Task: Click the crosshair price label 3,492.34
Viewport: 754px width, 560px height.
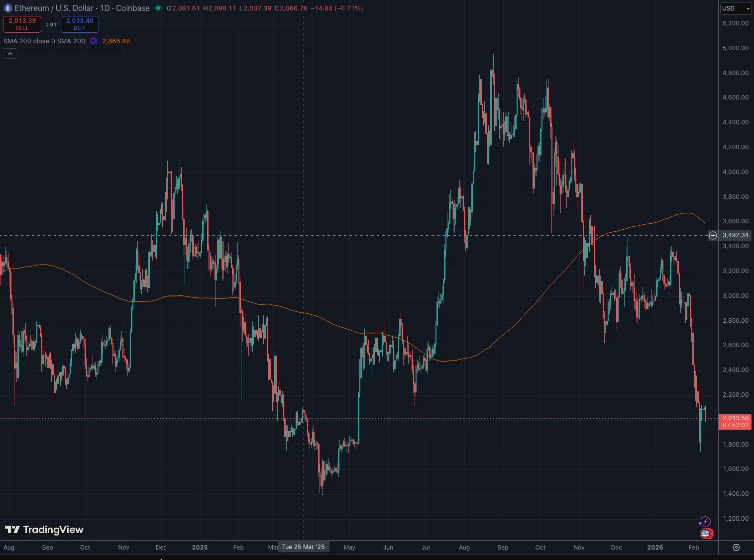Action: click(735, 235)
